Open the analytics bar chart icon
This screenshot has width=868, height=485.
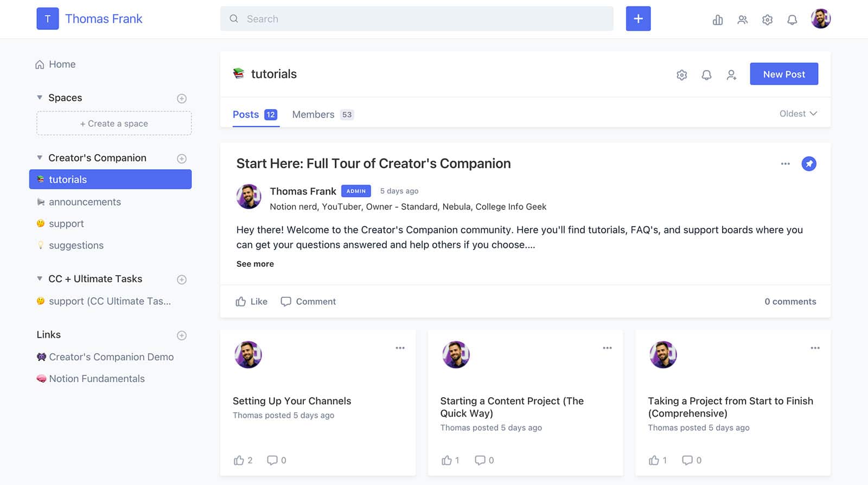click(717, 20)
